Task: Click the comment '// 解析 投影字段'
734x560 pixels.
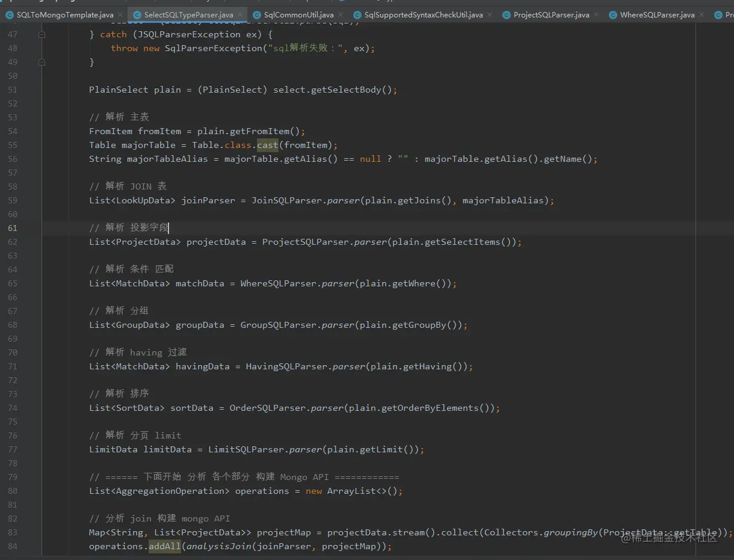Action: 129,228
